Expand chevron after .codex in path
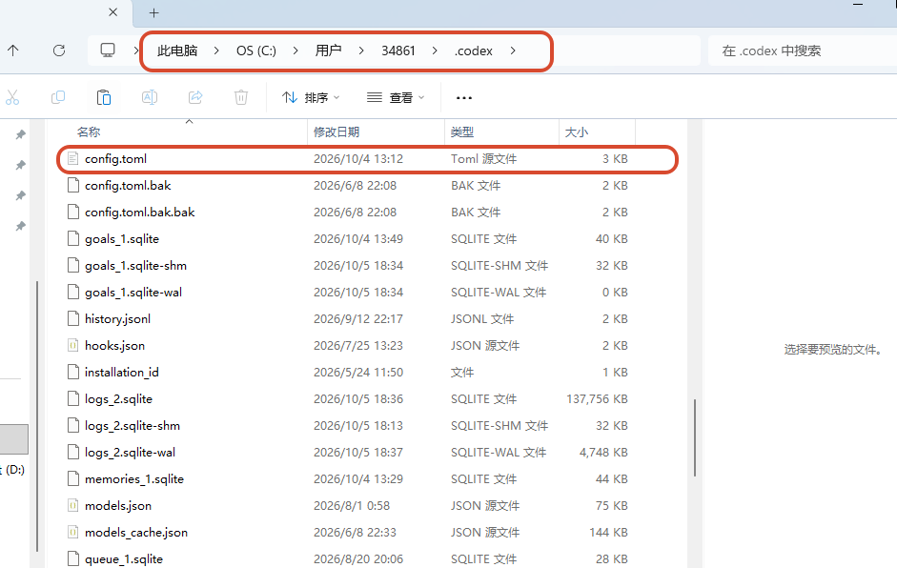Viewport: 897px width, 588px height. pos(513,51)
